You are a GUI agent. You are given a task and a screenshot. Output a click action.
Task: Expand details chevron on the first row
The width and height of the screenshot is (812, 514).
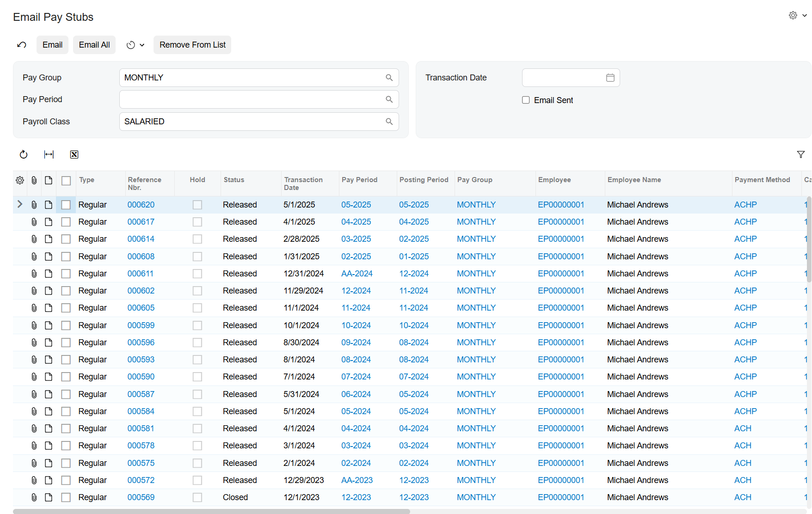point(19,204)
